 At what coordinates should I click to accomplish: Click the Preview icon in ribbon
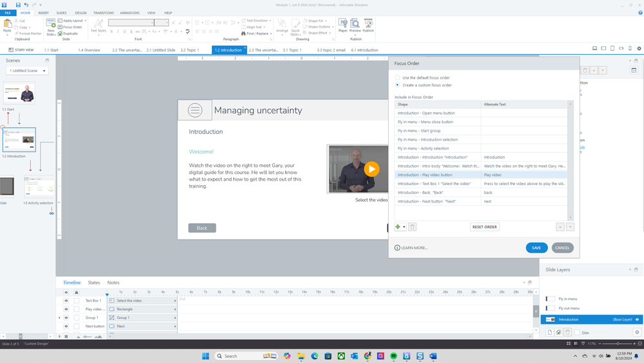pyautogui.click(x=355, y=25)
